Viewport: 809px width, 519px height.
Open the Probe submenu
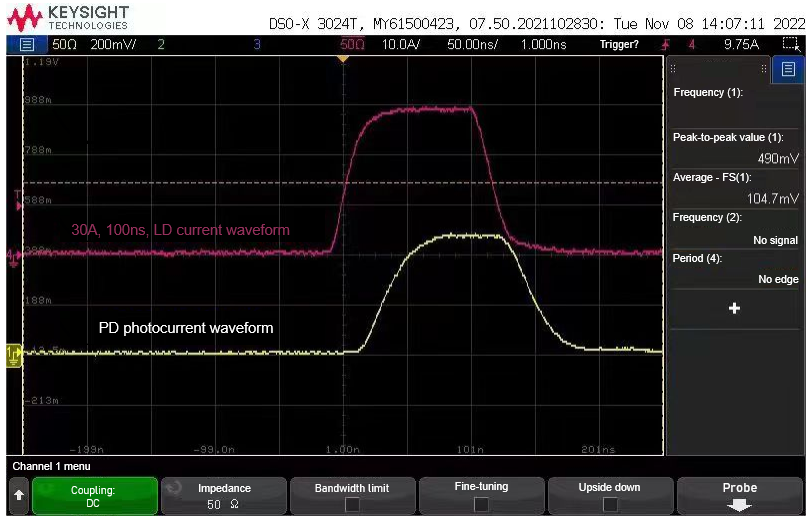coord(739,496)
